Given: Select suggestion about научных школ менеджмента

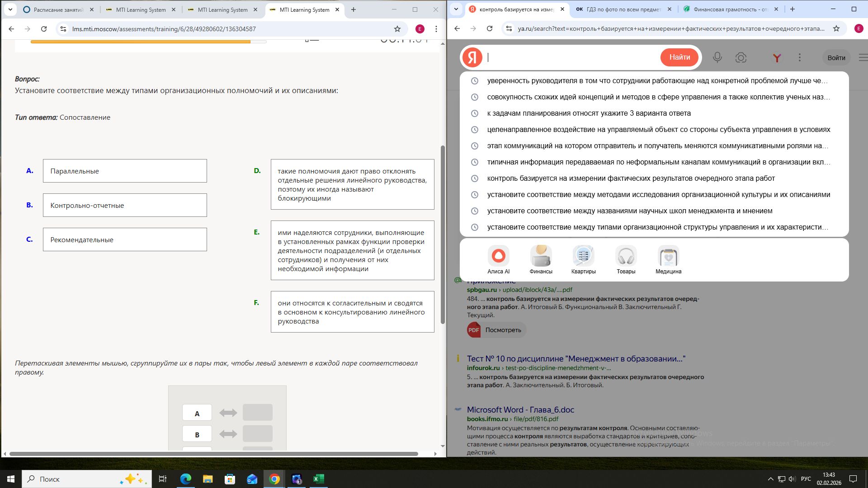Looking at the screenshot, I should point(654,211).
